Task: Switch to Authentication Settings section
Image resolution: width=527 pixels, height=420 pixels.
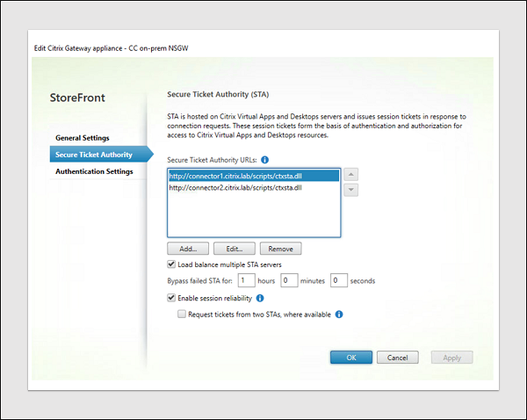Action: click(94, 171)
